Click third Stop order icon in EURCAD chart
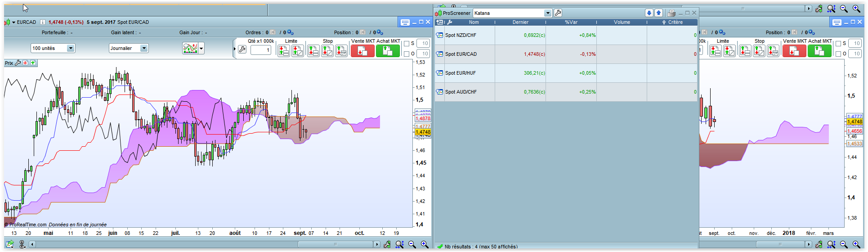 coord(341,51)
